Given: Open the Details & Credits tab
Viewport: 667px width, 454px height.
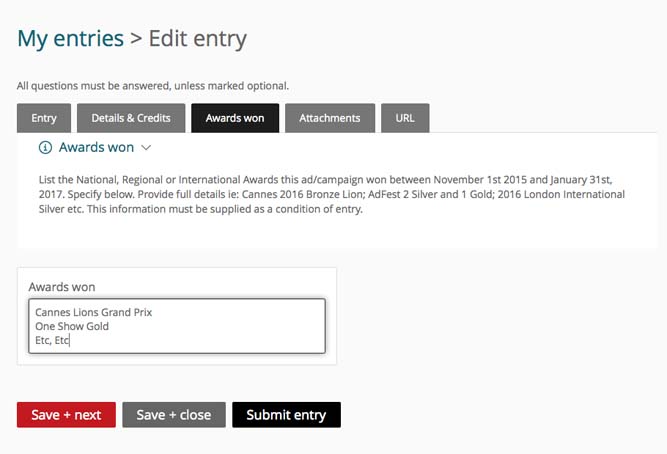Looking at the screenshot, I should click(x=131, y=118).
